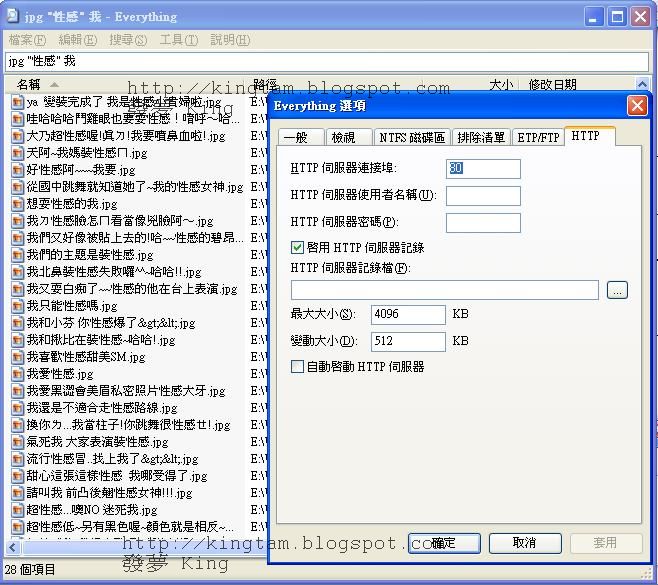The width and height of the screenshot is (658, 585).
Task: Select file 我只能性感嗎.jpg
Action: tap(72, 306)
